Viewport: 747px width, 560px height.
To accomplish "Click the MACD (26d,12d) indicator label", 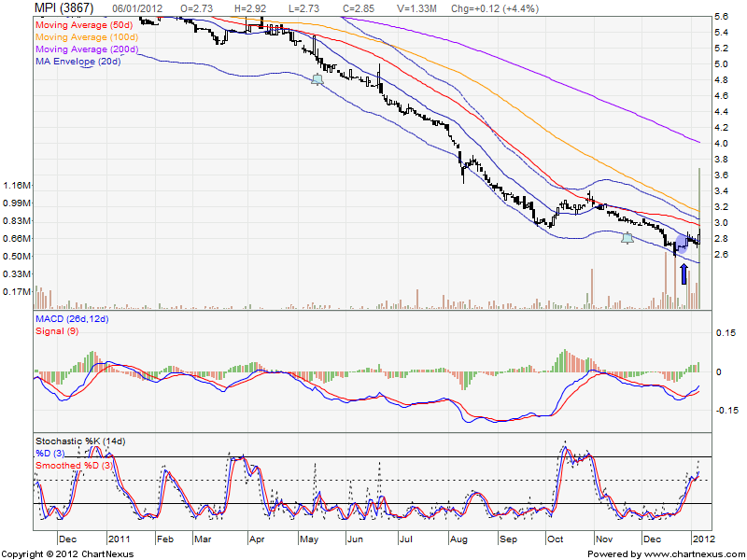I will (x=73, y=321).
